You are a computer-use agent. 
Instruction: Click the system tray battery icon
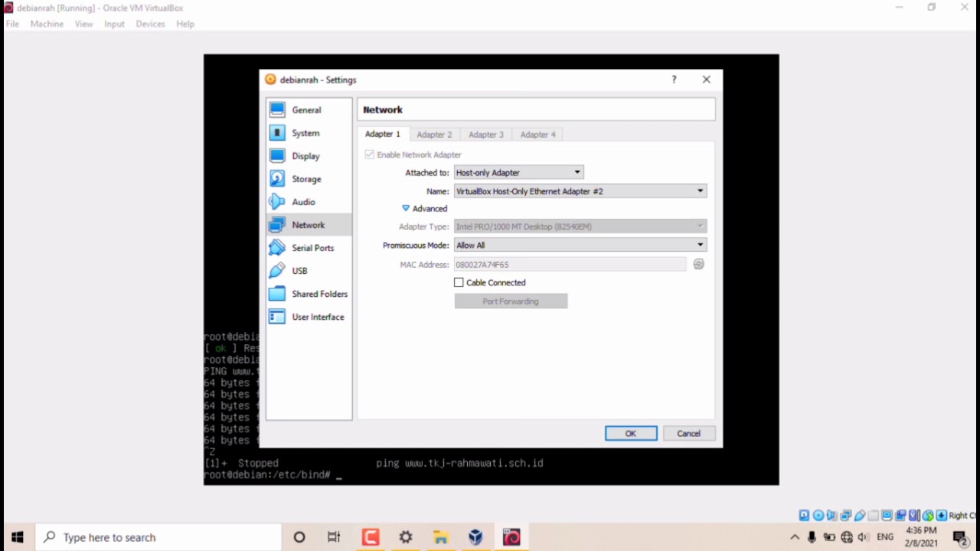pyautogui.click(x=829, y=537)
